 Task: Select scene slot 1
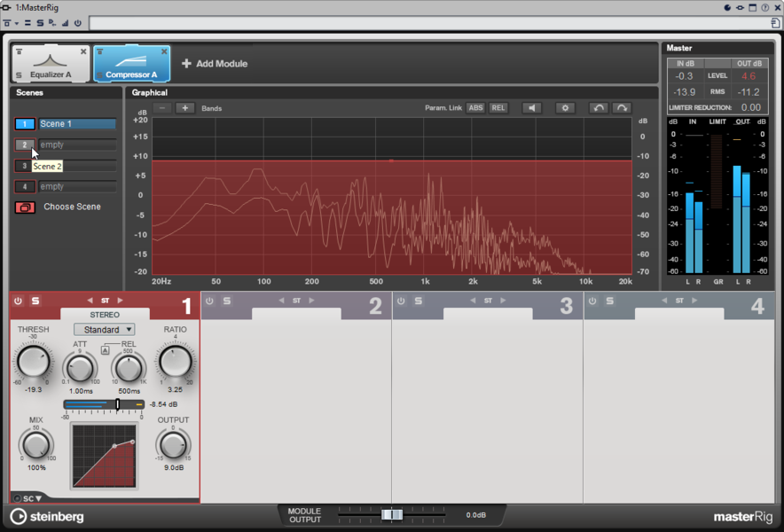[25, 123]
